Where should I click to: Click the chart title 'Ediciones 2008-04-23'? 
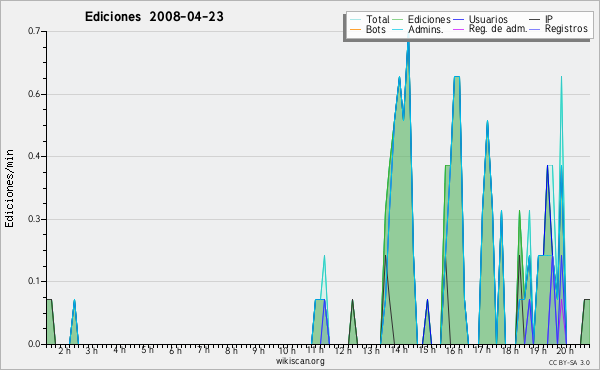[154, 17]
